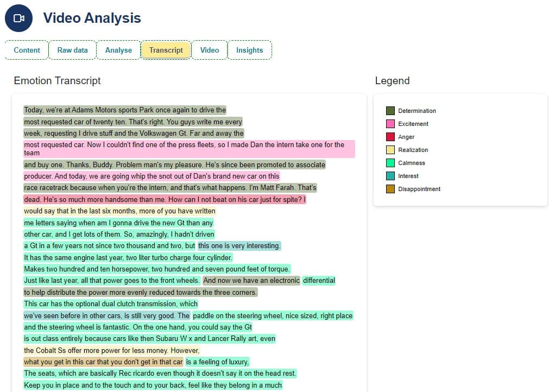Click the highlighted text 'this one is very interesting'
This screenshot has width=549, height=392.
tap(239, 245)
